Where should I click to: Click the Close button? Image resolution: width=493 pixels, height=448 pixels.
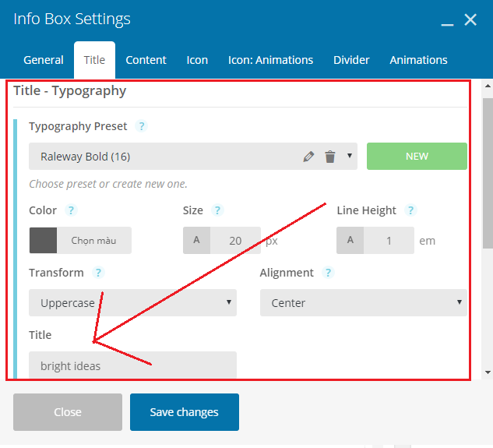click(x=68, y=412)
